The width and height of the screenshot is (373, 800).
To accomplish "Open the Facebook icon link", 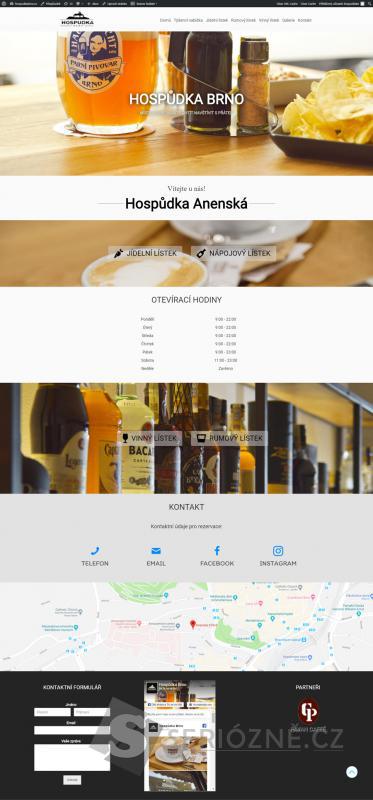I will click(x=217, y=551).
